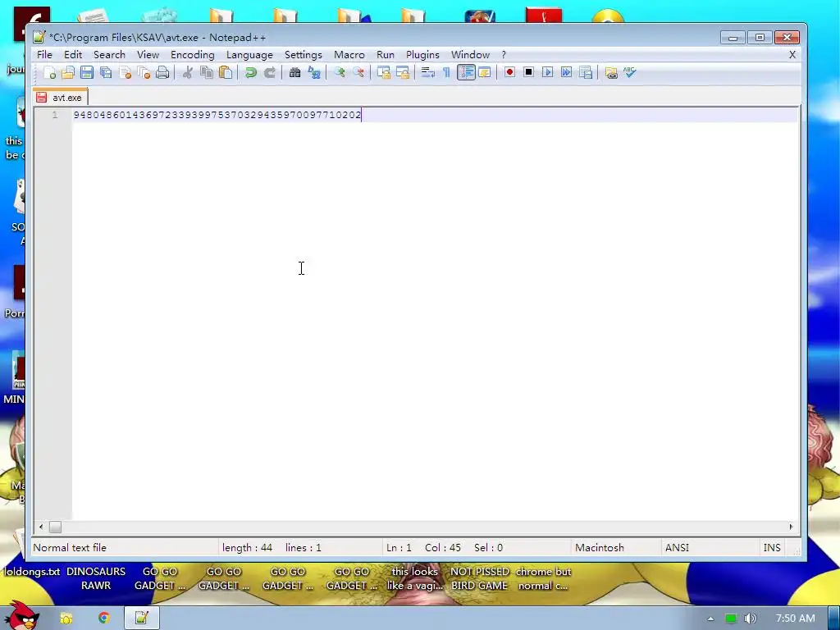Click horizontal scrollbar left arrow
840x630 pixels.
click(x=41, y=527)
